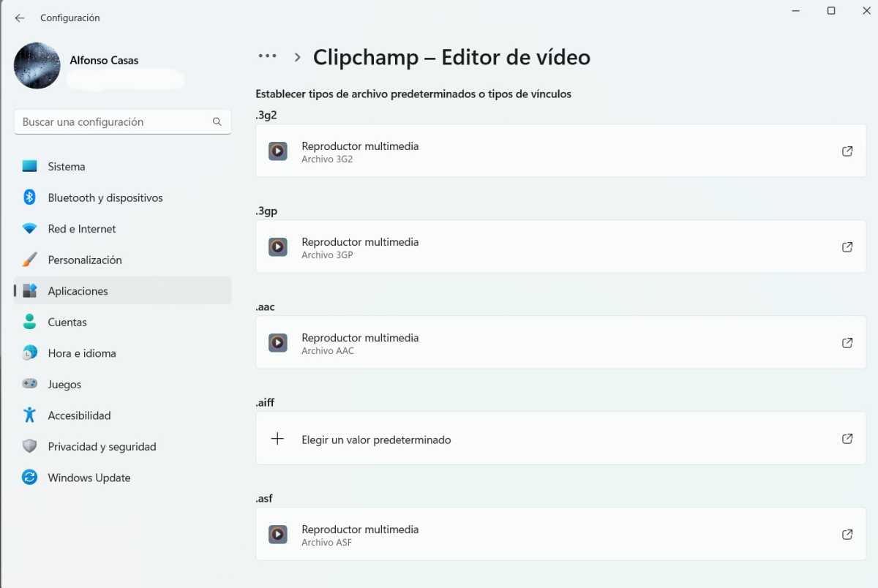This screenshot has width=878, height=588.
Task: Click the Bluetooth icon in the sidebar
Action: point(29,197)
